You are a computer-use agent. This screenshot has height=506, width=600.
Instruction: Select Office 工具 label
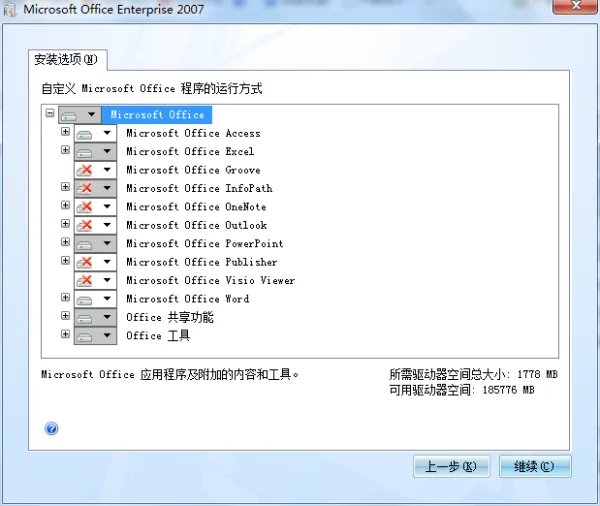pyautogui.click(x=158, y=336)
